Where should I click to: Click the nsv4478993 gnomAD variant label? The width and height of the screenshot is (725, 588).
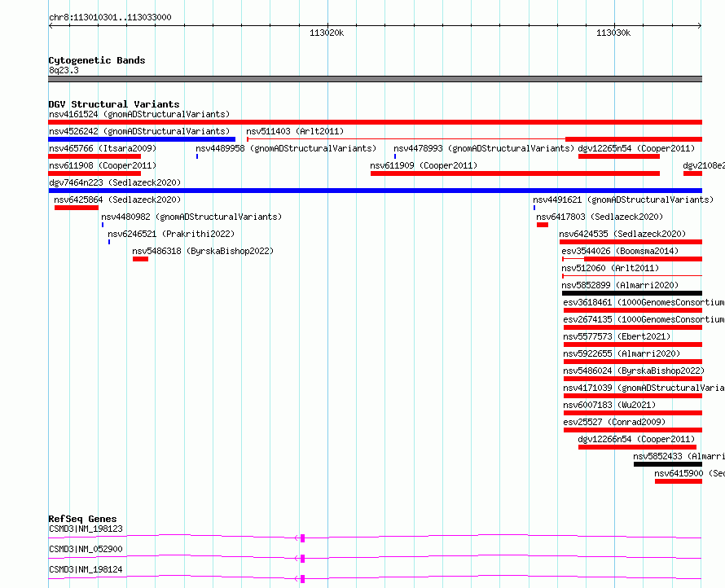pos(484,148)
